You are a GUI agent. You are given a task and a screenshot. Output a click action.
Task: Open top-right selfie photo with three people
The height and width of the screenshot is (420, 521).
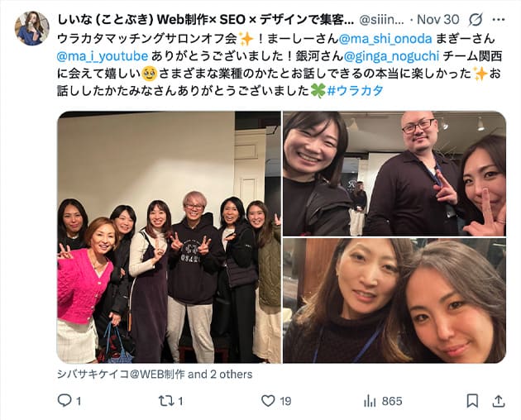pos(394,174)
